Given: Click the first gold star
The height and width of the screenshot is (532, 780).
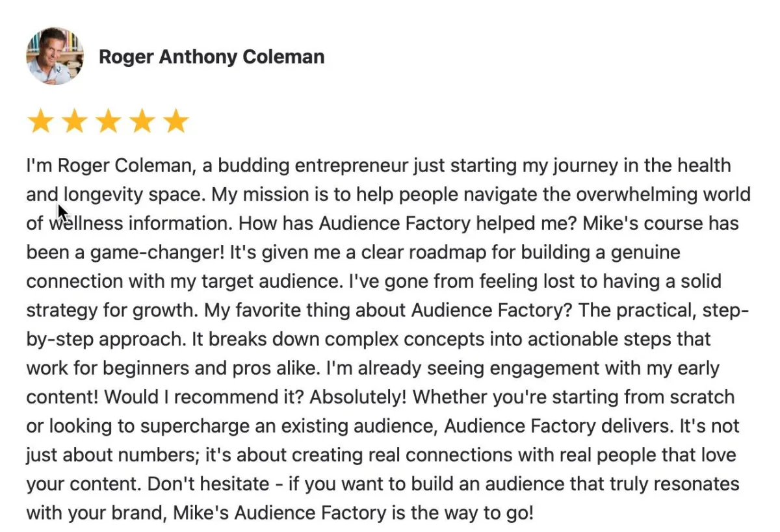Looking at the screenshot, I should point(40,121).
